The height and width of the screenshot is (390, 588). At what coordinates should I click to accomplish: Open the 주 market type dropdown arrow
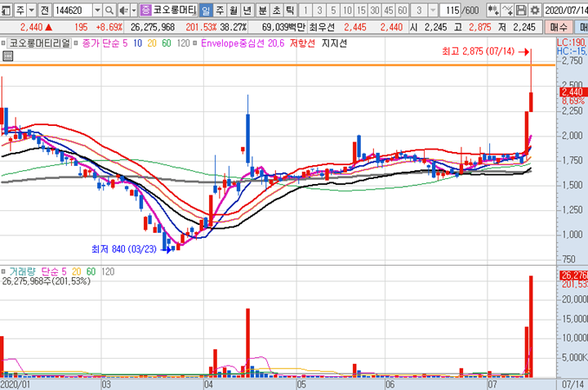point(32,11)
